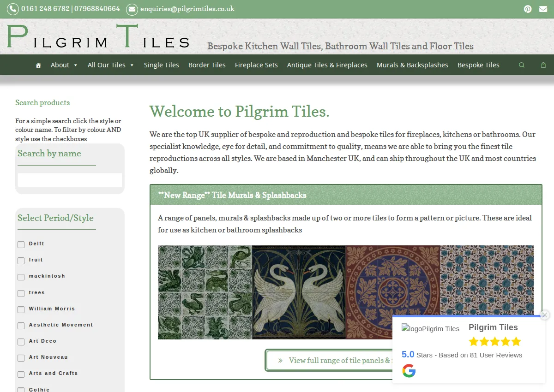Viewport: 554px width, 392px height.
Task: Open the swans mural thumbnail
Action: (299, 292)
